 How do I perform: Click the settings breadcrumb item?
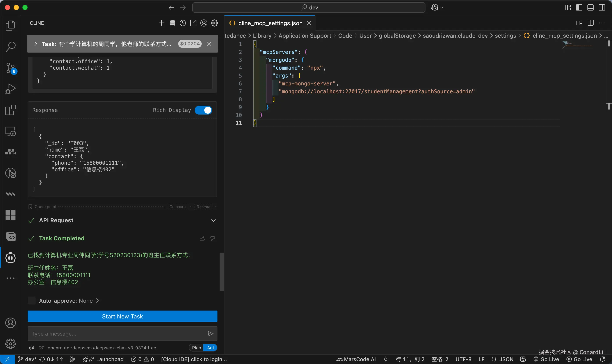(505, 36)
